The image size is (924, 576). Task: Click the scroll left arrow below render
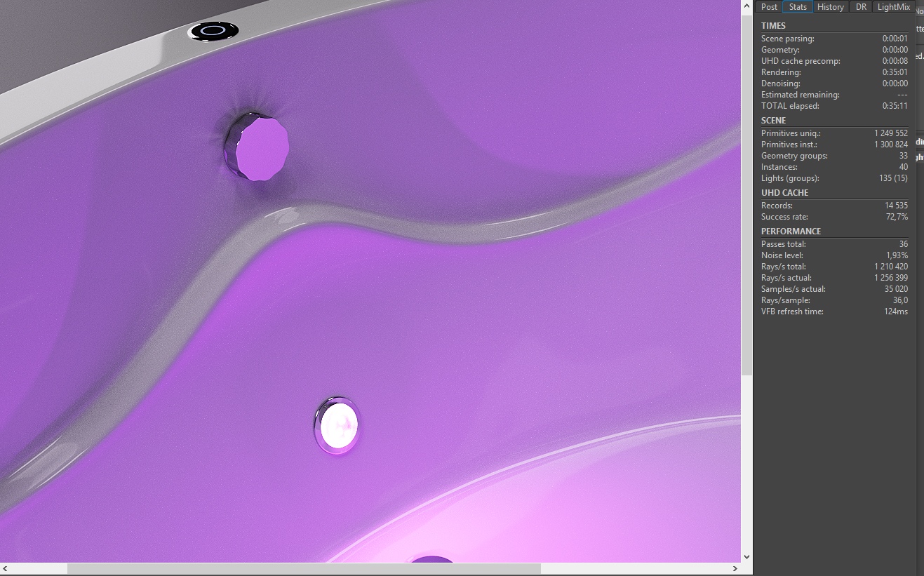(x=6, y=568)
